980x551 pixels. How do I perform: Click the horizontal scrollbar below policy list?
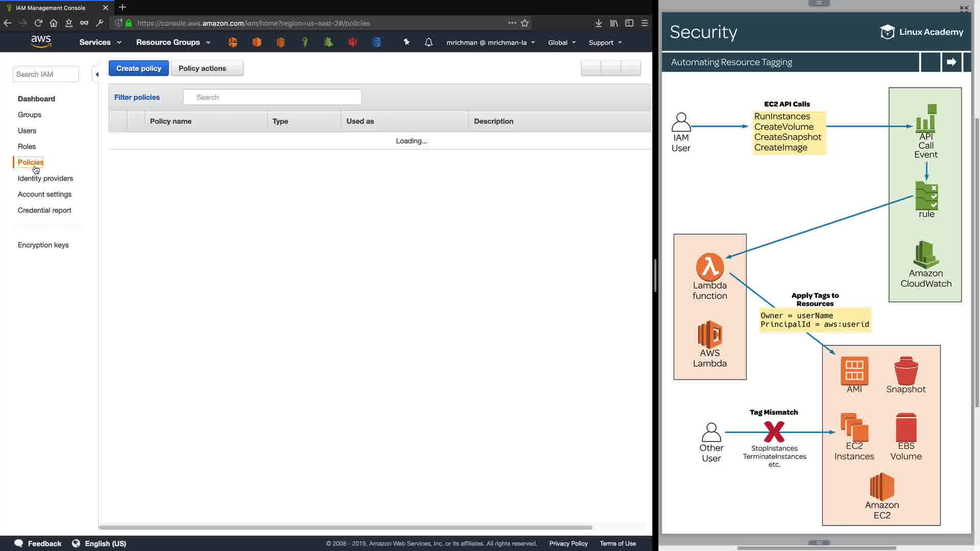pyautogui.click(x=346, y=527)
